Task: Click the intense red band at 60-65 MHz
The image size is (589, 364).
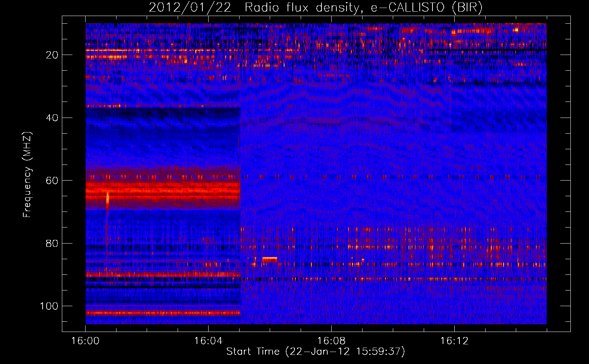Action: 163,191
